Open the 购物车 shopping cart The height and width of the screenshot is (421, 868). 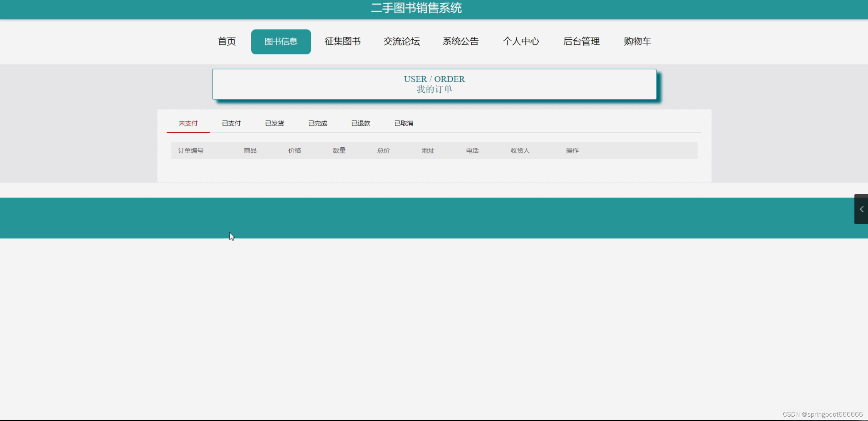637,41
